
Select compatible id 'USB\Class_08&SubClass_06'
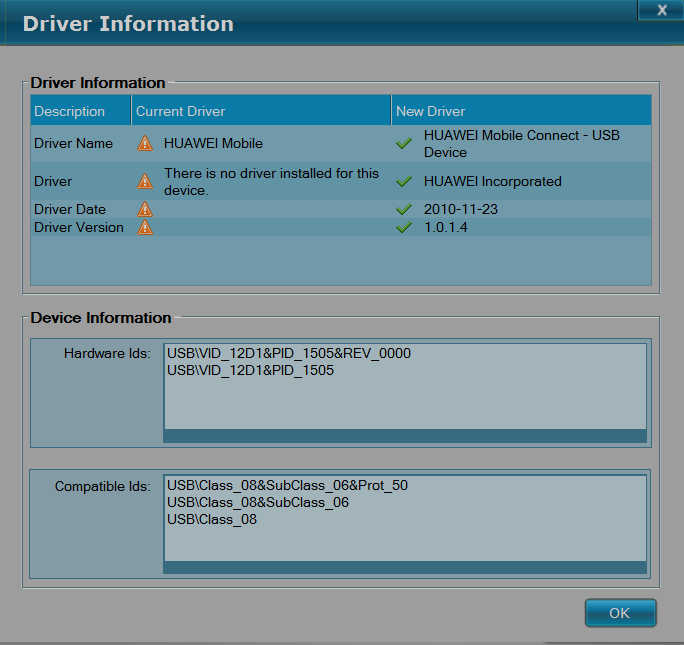point(258,502)
